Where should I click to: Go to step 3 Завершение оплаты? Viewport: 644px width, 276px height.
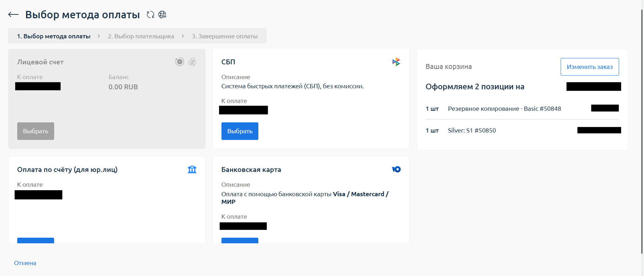(x=225, y=36)
